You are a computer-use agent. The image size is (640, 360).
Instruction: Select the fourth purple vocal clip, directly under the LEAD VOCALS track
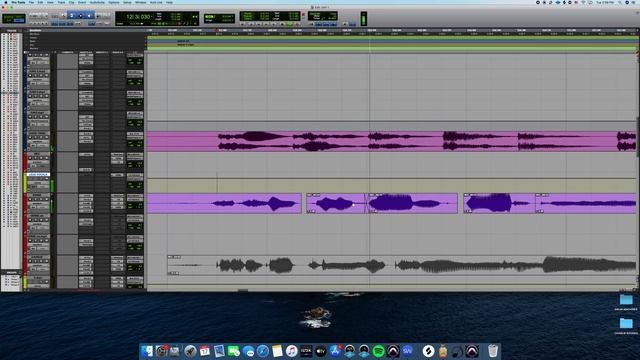pos(499,203)
